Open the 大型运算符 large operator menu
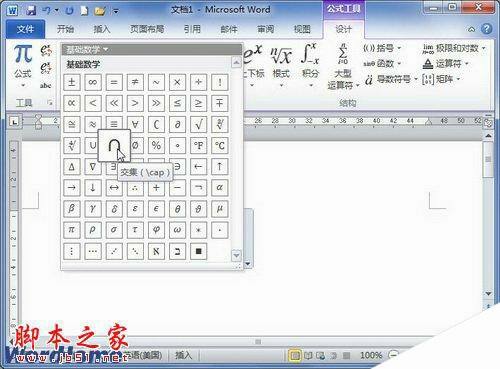The width and height of the screenshot is (500, 369). tap(343, 67)
